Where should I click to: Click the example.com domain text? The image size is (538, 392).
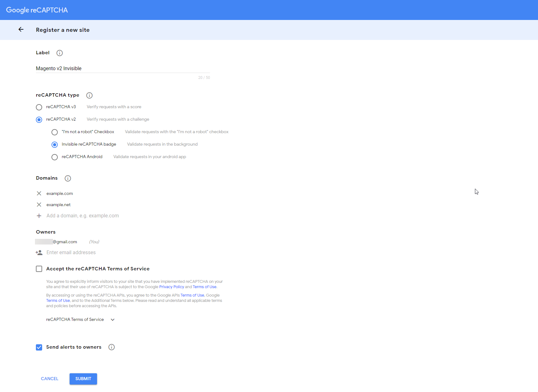click(x=60, y=193)
